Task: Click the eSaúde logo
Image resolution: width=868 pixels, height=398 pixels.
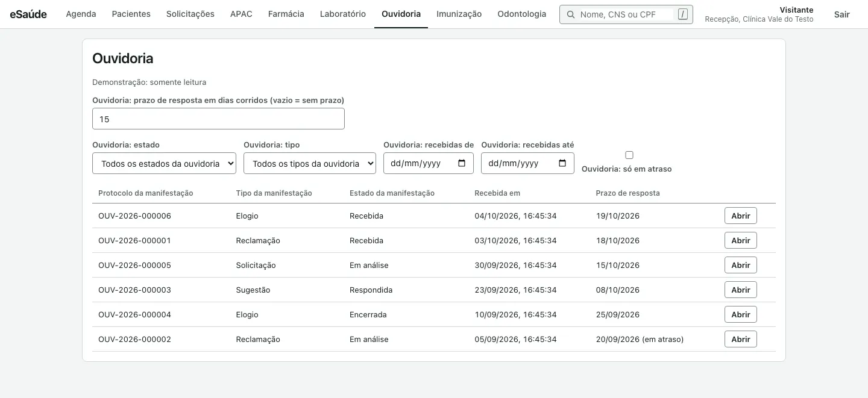Action: [28, 14]
